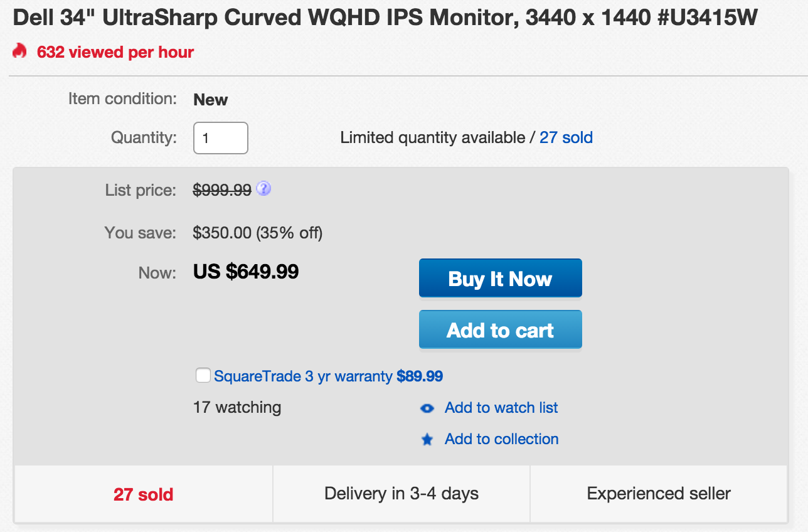Select the Delivery in 3-4 days section
The width and height of the screenshot is (808, 532).
[401, 494]
